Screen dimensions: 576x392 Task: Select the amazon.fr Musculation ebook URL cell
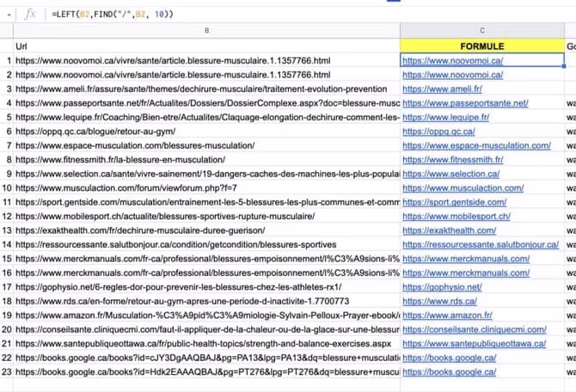click(207, 315)
